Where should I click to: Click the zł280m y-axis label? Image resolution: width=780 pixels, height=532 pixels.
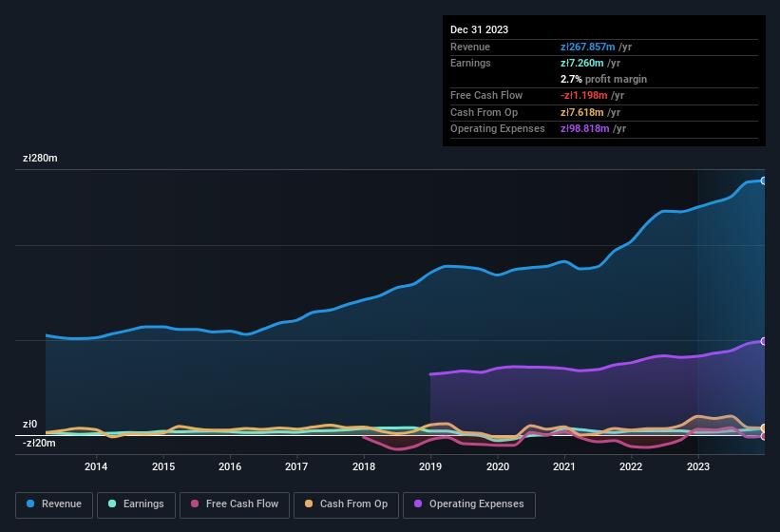point(40,158)
